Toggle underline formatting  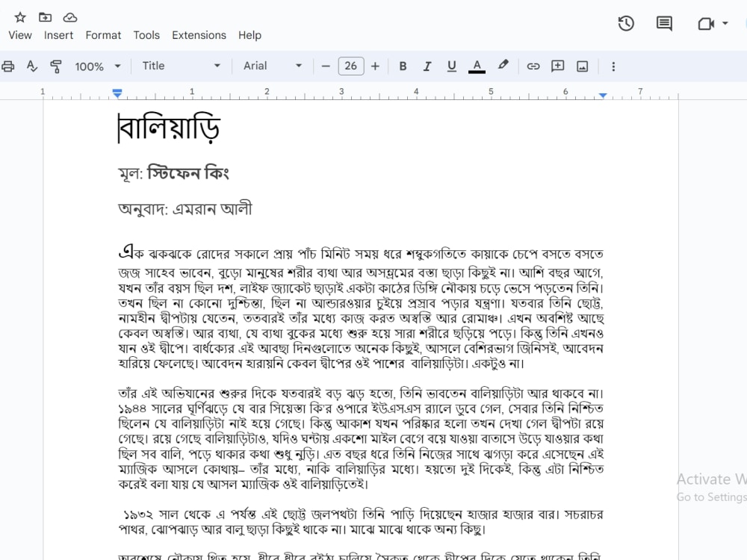pos(452,66)
